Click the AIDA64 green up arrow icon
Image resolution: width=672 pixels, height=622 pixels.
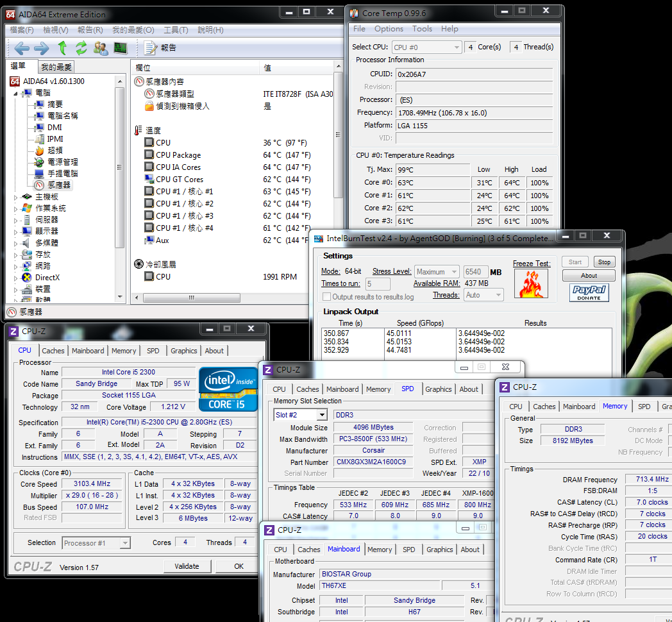[63, 47]
